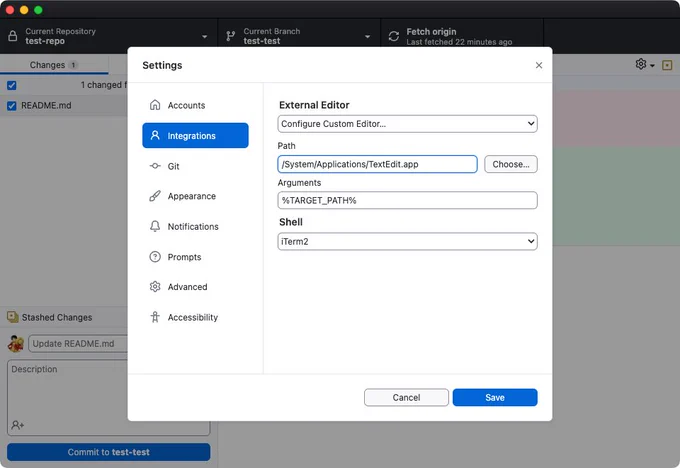The height and width of the screenshot is (468, 680).
Task: Click the Appearance paintbrush icon
Action: [155, 196]
